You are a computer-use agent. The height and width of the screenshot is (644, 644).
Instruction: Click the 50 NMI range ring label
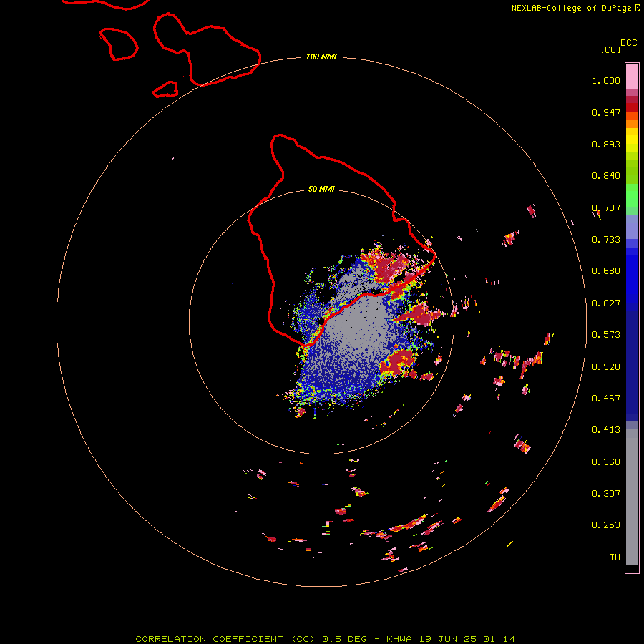(x=321, y=189)
